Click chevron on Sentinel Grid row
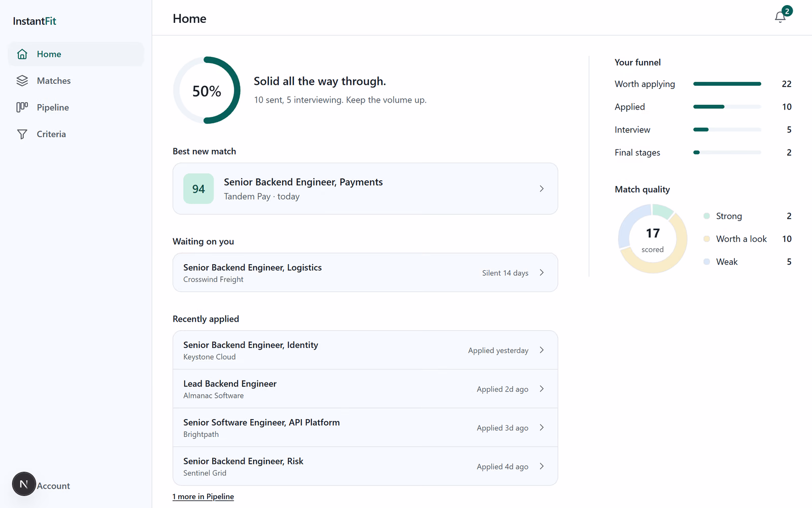 pos(542,466)
